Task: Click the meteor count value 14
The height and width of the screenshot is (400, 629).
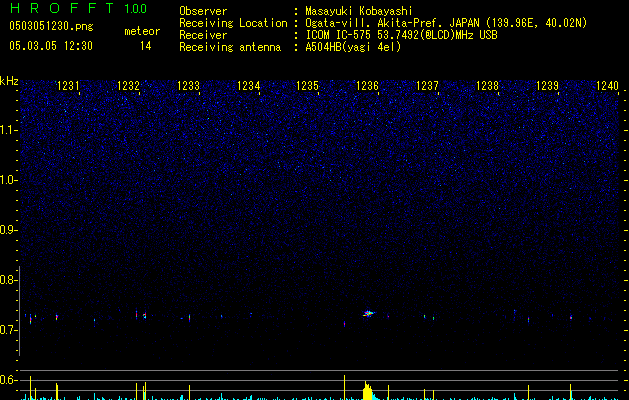Action: (145, 46)
